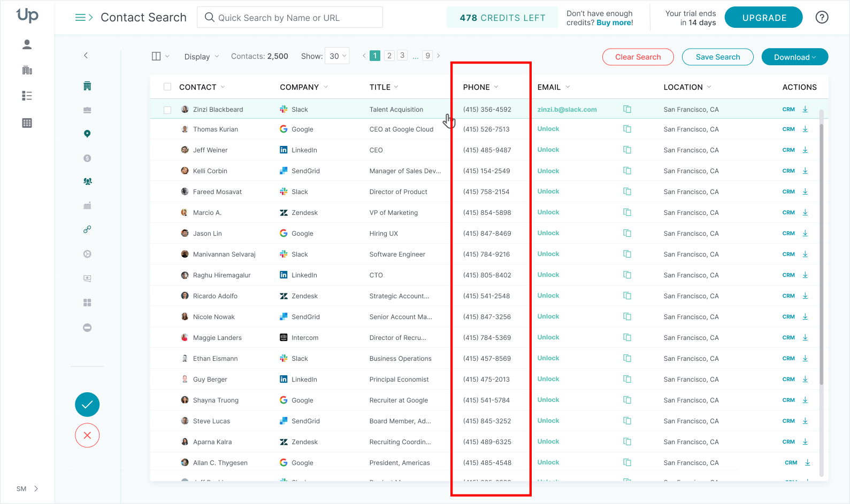Download Jeff Weiner contact row

point(805,150)
